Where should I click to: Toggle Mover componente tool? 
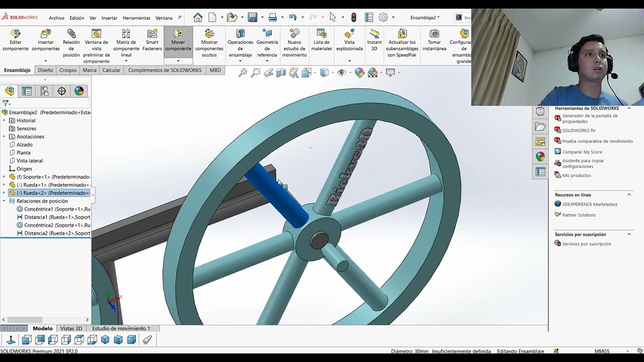tap(178, 40)
